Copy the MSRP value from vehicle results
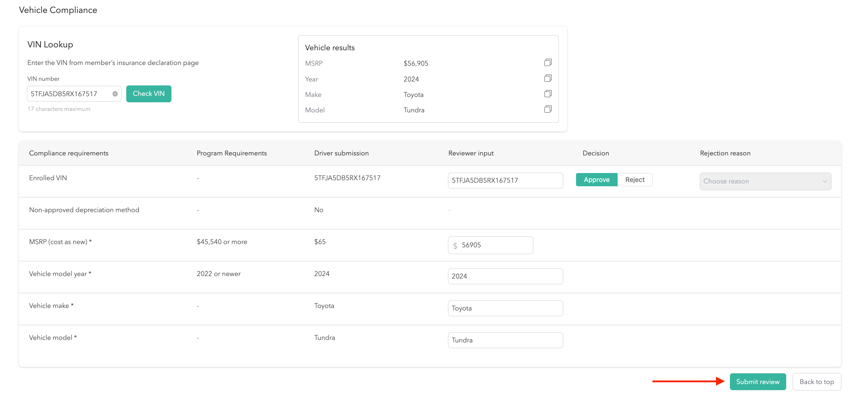868x402 pixels. 548,63
